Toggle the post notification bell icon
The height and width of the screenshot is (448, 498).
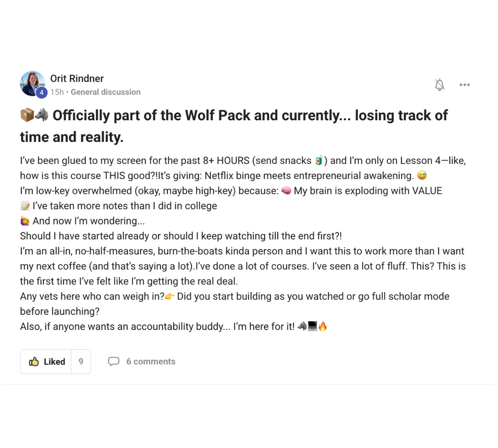439,85
